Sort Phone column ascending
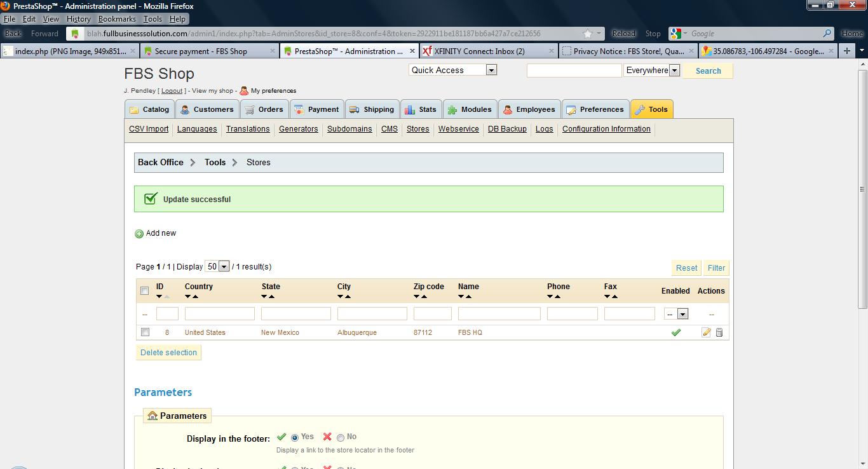868x469 pixels. 558,297
